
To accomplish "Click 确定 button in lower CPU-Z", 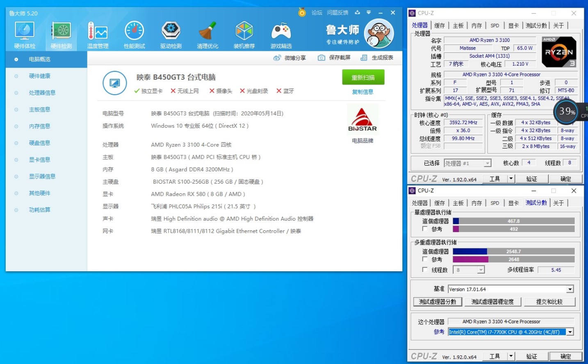I will coord(565,356).
